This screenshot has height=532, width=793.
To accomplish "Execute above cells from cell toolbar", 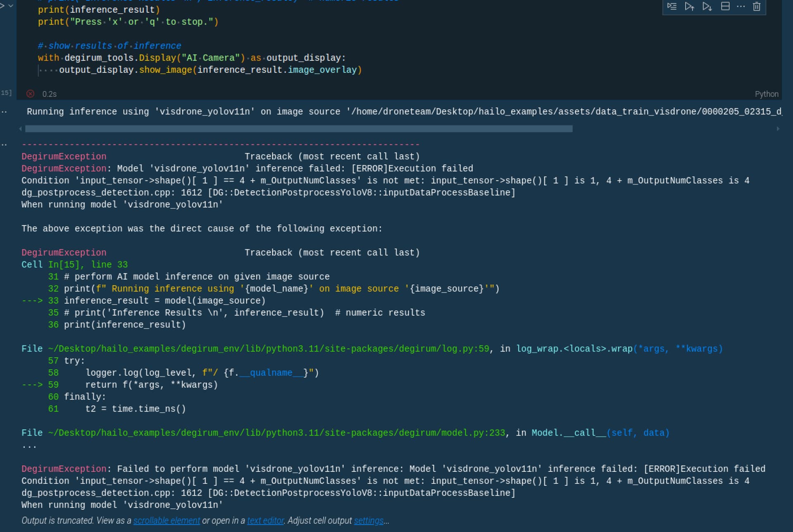I will point(689,6).
